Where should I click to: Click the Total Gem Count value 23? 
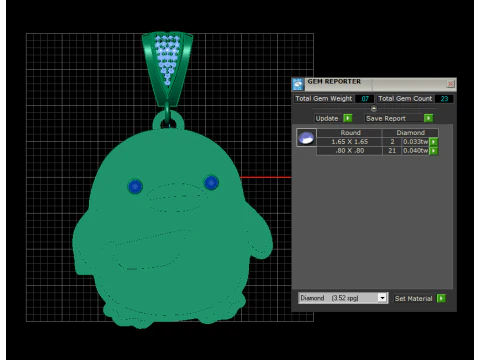(444, 99)
